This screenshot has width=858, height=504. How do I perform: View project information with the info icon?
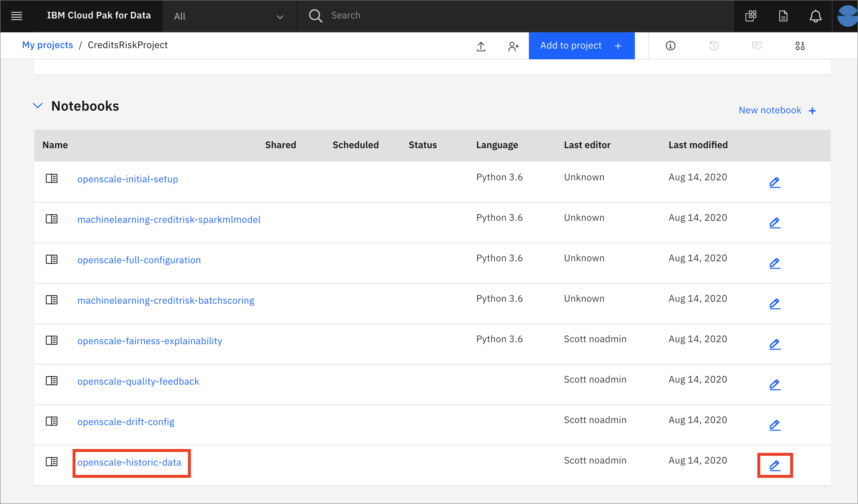[670, 46]
